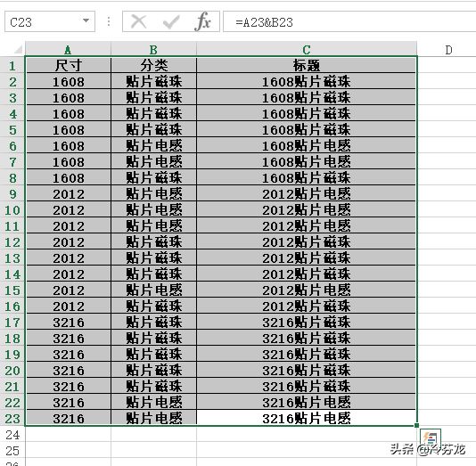Viewport: 476px width, 466px height.
Task: Select row 24 header
Action: [x=12, y=435]
